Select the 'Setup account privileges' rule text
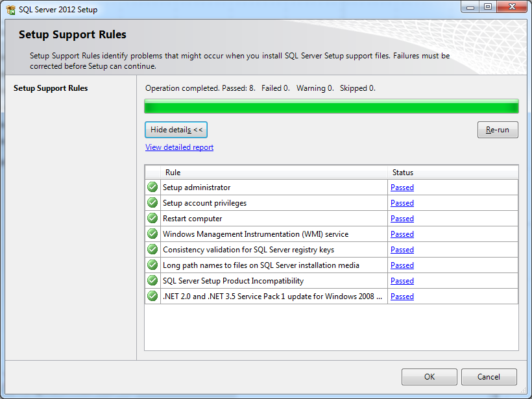The width and height of the screenshot is (532, 399). 204,203
